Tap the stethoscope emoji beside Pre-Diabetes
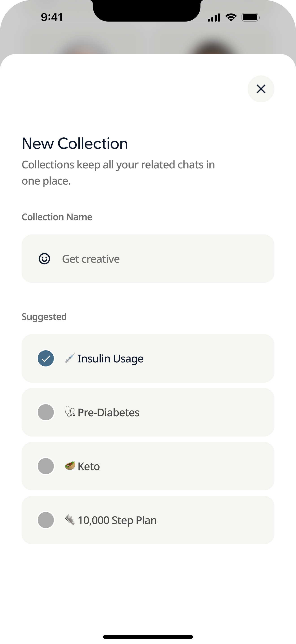 [x=70, y=412]
